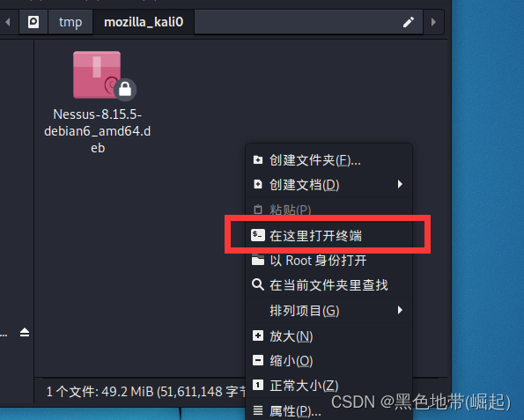Click the terminal icon beside 在这里打开终端
Screen dimensions: 524x420
[258, 235]
